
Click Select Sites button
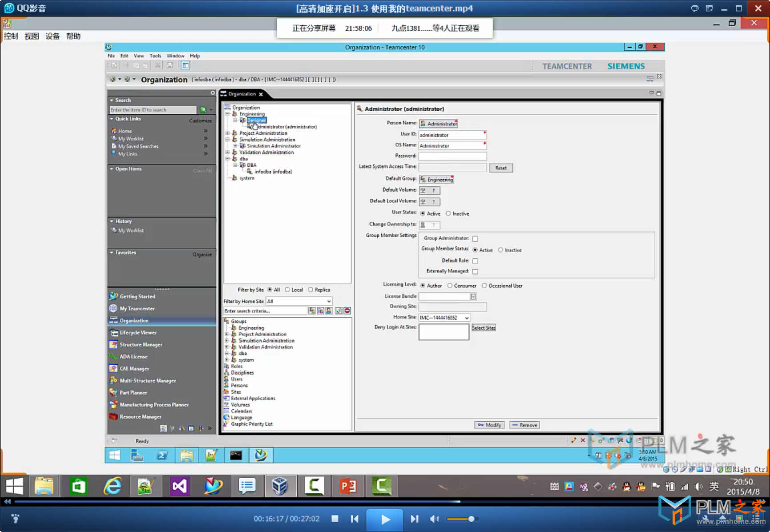[x=484, y=327]
